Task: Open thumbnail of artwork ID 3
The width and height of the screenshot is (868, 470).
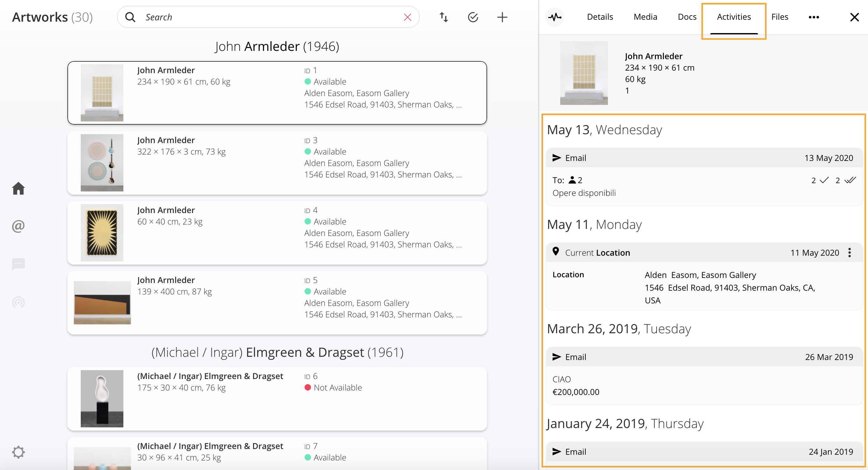Action: tap(102, 163)
